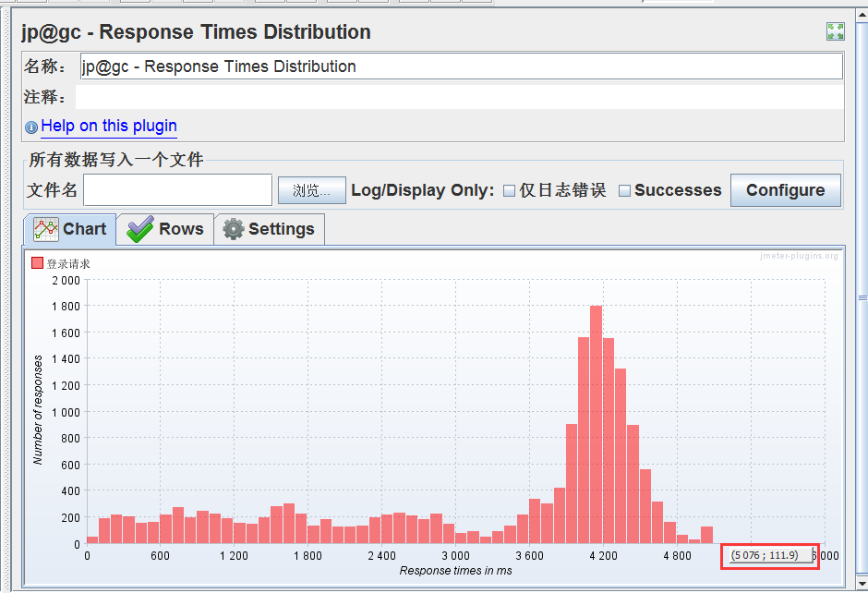Open the Configure dialog
The width and height of the screenshot is (868, 593).
pyautogui.click(x=786, y=190)
